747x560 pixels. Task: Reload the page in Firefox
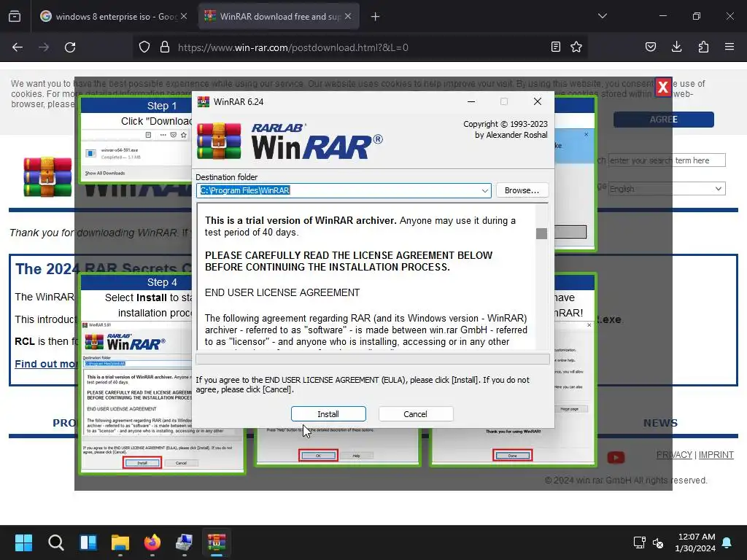coord(70,47)
